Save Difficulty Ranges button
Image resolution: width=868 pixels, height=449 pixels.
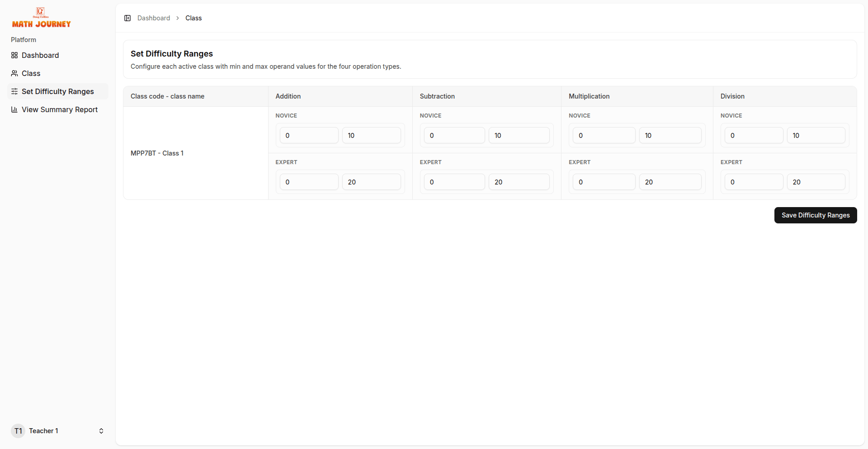[816, 215]
